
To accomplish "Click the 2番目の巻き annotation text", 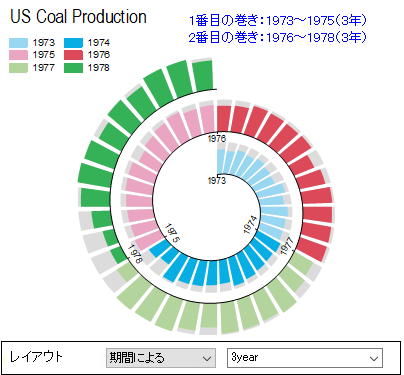I will click(278, 37).
